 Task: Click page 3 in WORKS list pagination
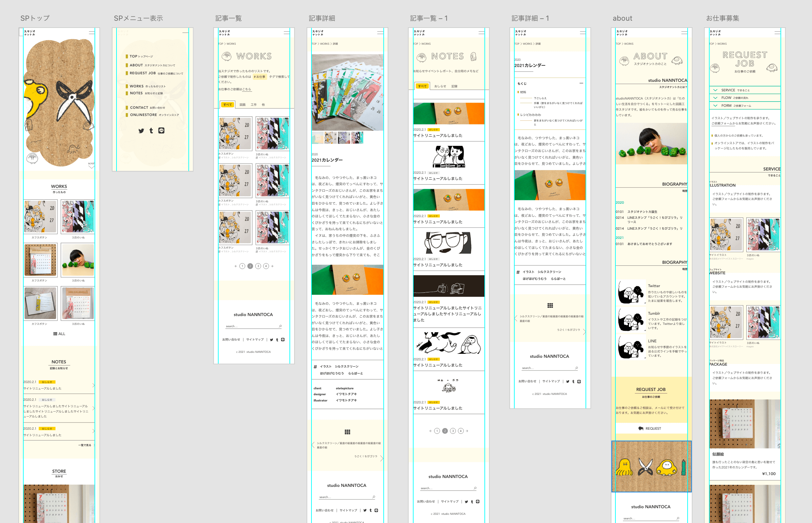258,266
